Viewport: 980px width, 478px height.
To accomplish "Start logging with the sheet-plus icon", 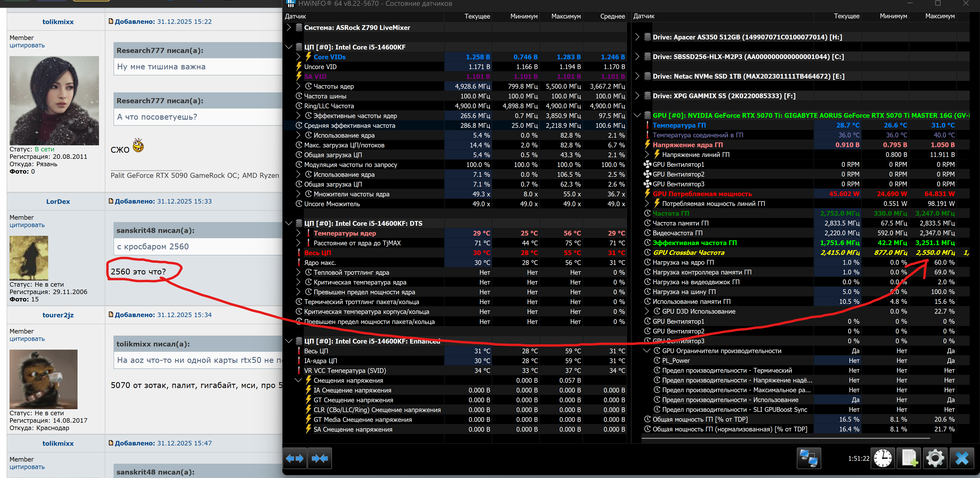I will pyautogui.click(x=909, y=458).
